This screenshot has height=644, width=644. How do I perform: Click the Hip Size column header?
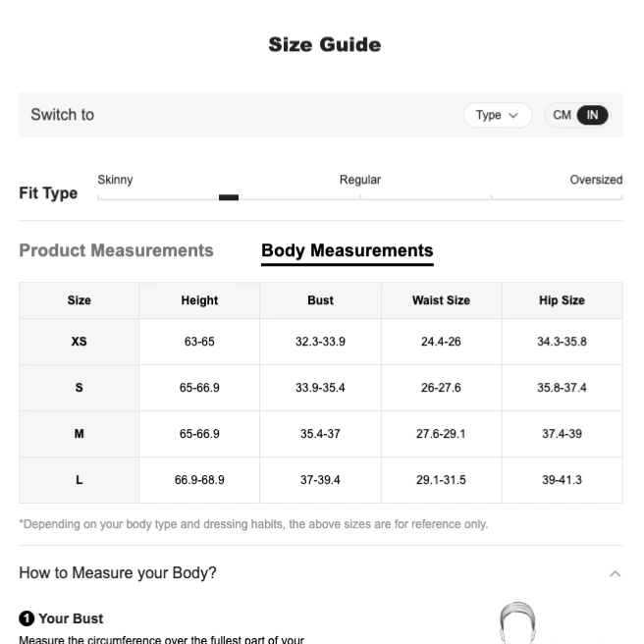coord(562,300)
